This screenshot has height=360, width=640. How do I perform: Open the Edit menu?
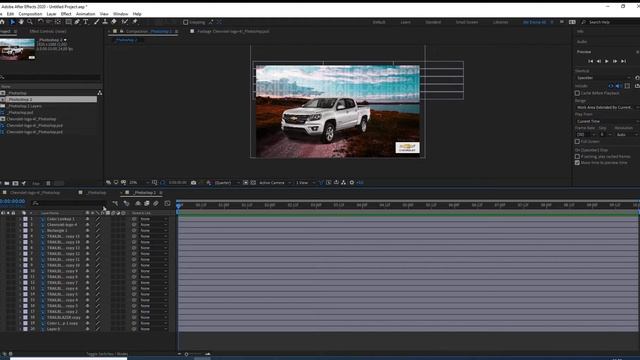point(10,14)
